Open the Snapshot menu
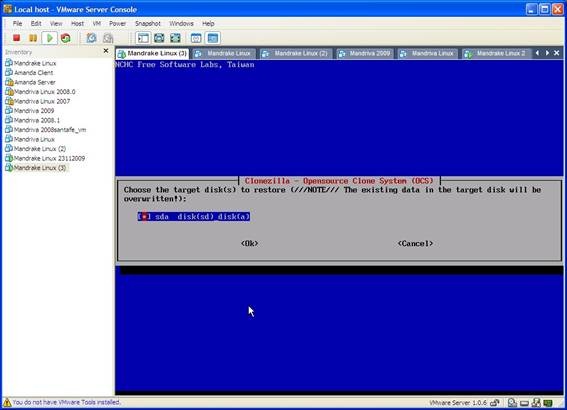567x410 pixels. click(x=148, y=24)
